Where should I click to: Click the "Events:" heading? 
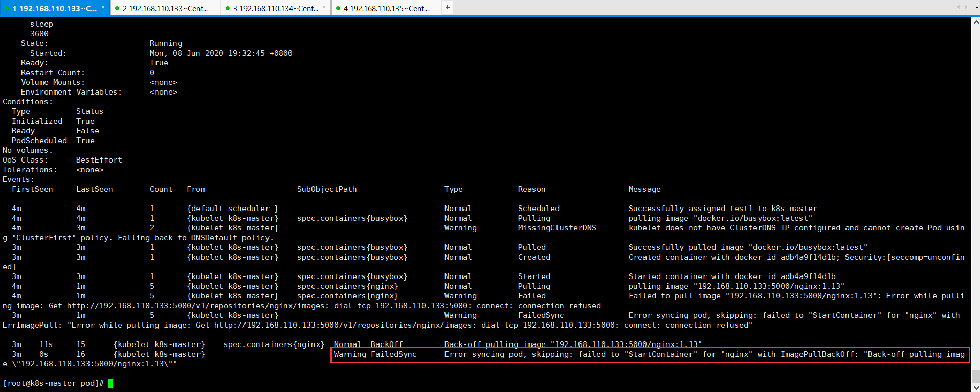(18, 179)
